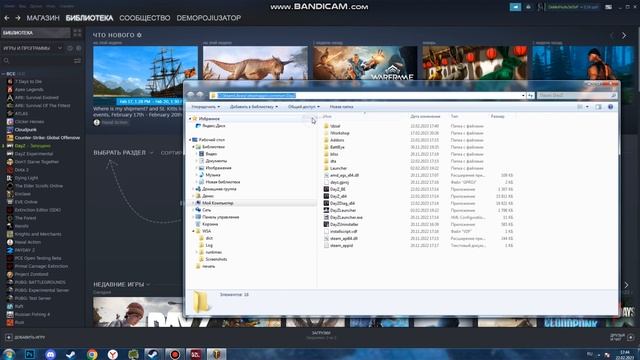Select Counter-Strike: Global Offensive
Image resolution: width=640 pixels, height=360 pixels.
click(x=47, y=138)
